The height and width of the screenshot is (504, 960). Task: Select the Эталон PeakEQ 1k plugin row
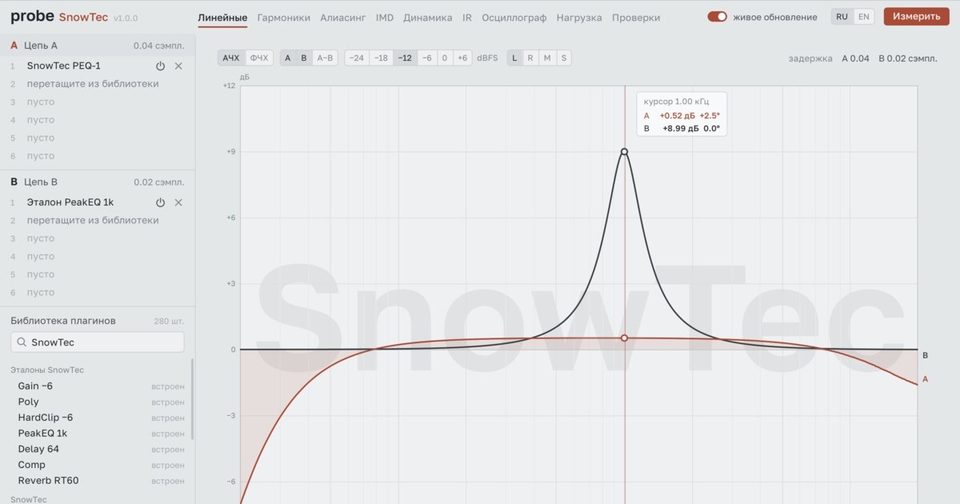(x=97, y=202)
